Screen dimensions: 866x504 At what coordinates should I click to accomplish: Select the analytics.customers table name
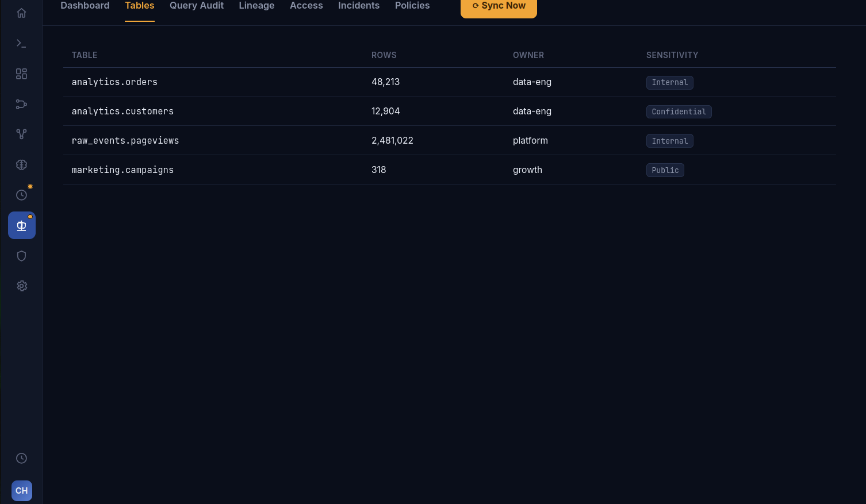pos(122,111)
